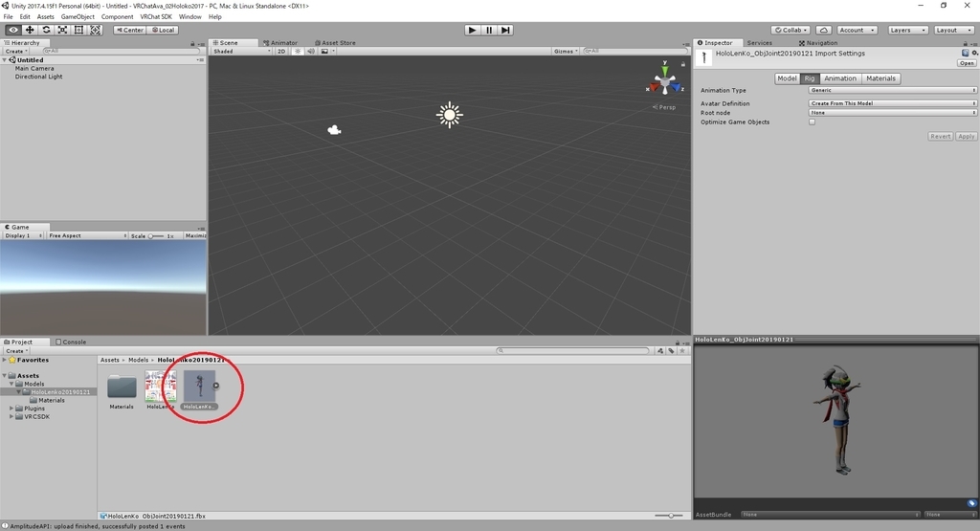The image size is (980, 531).
Task: Switch to the Console tab
Action: (x=71, y=342)
